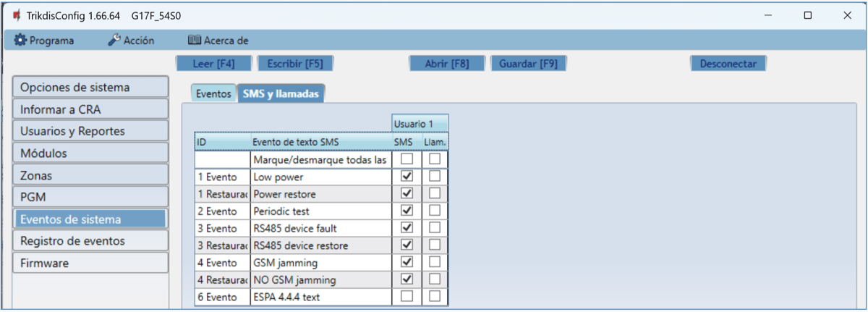Maximize the TrikdisConfig window
The height and width of the screenshot is (312, 868).
(807, 15)
